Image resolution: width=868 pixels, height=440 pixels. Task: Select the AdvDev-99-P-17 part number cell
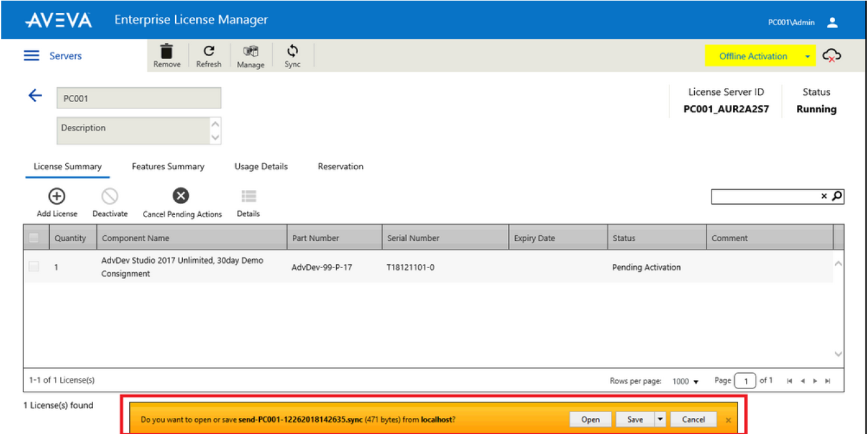click(322, 267)
